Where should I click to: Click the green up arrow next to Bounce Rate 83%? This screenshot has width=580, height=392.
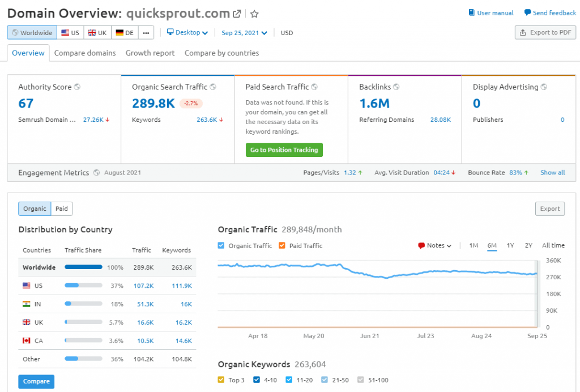(526, 173)
